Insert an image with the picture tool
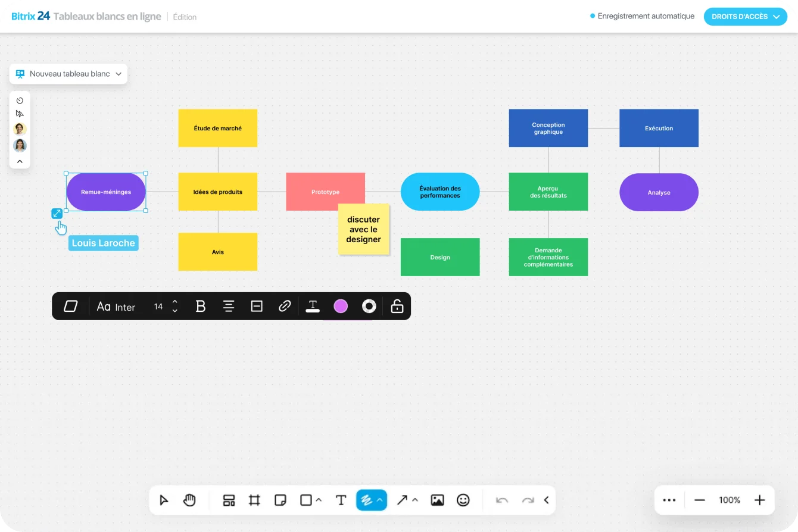The height and width of the screenshot is (532, 798). click(x=437, y=500)
